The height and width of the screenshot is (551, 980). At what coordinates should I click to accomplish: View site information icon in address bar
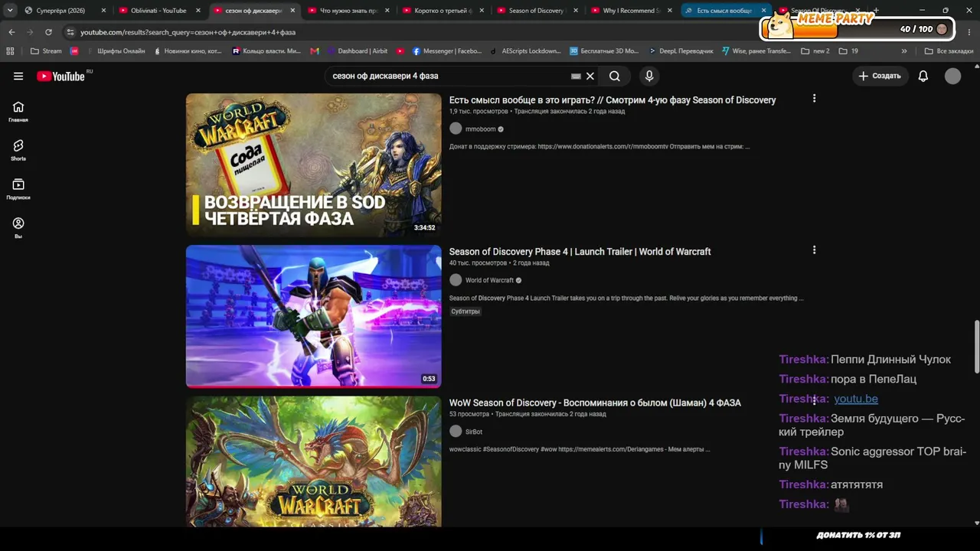pyautogui.click(x=70, y=32)
